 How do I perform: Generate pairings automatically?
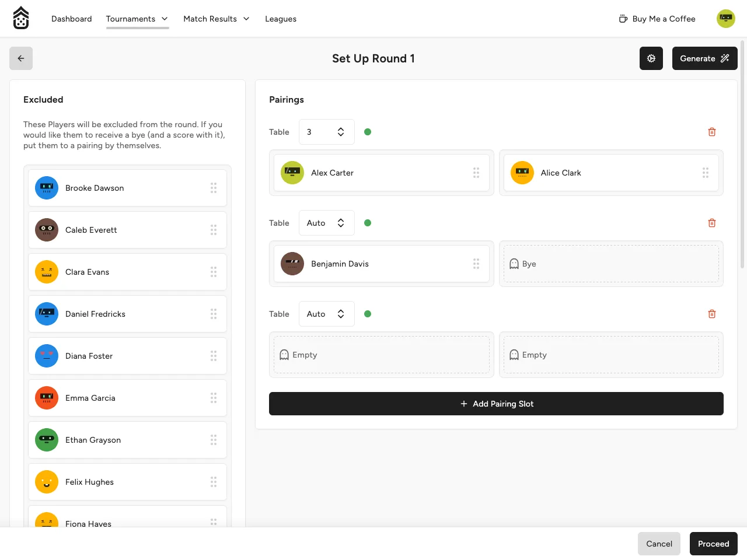pos(705,58)
